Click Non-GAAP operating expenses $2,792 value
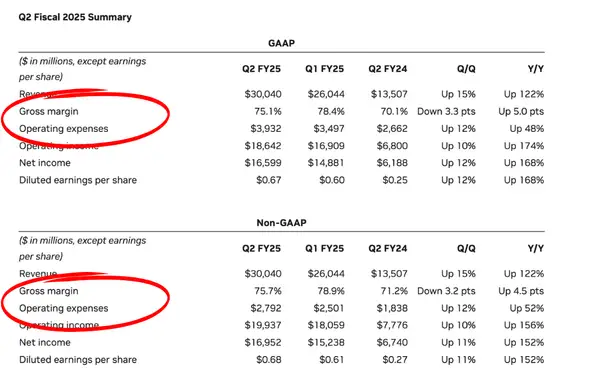Viewport: 600px width, 380px height. click(x=266, y=308)
